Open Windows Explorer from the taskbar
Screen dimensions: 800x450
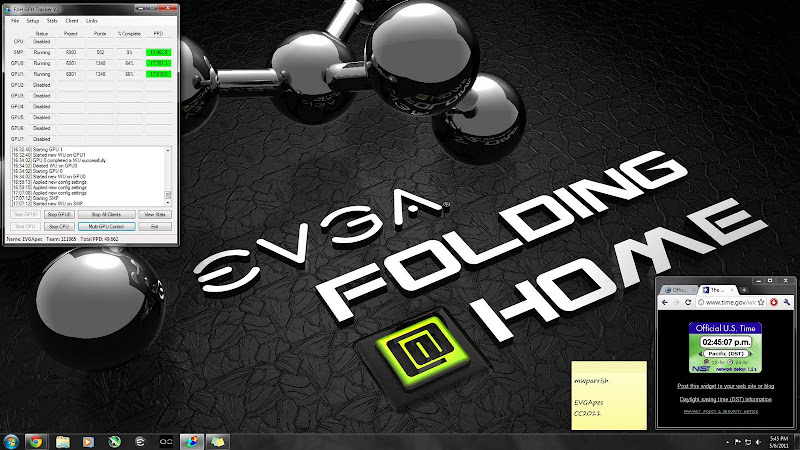tap(62, 441)
